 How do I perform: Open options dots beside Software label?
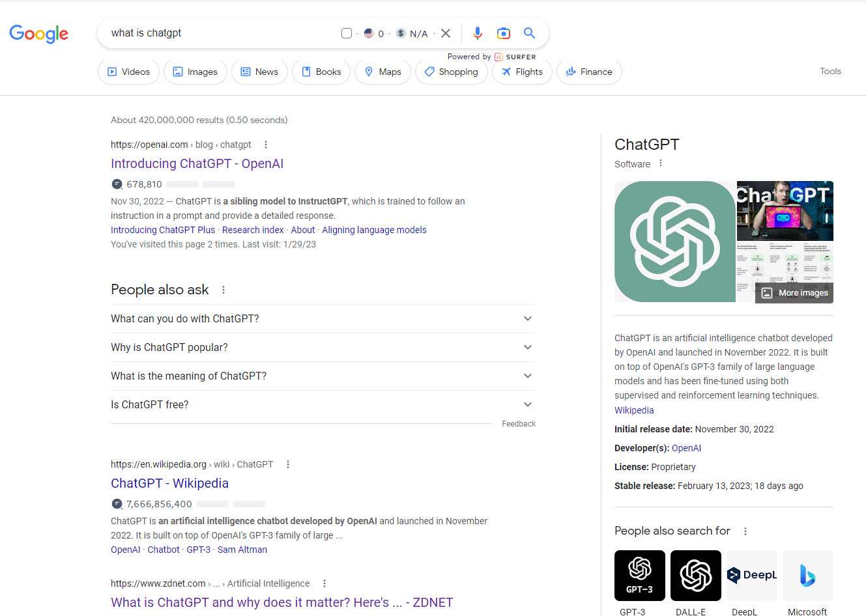click(x=661, y=163)
